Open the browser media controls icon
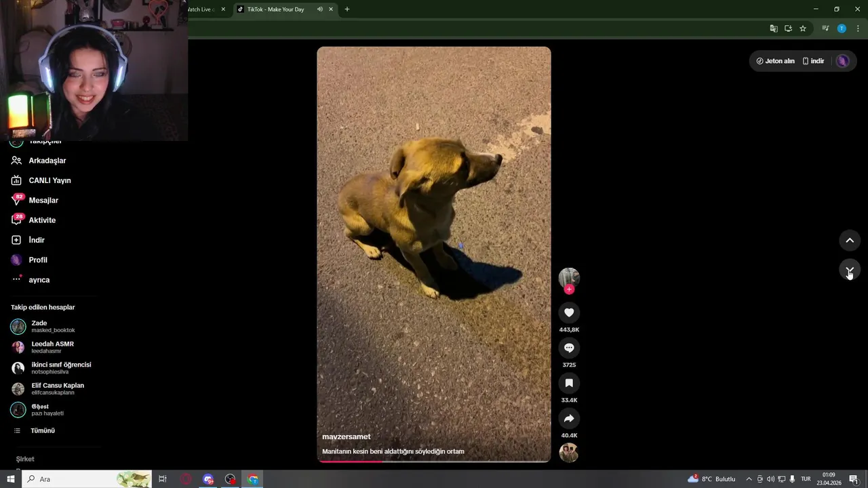Image resolution: width=868 pixels, height=488 pixels. click(x=825, y=28)
